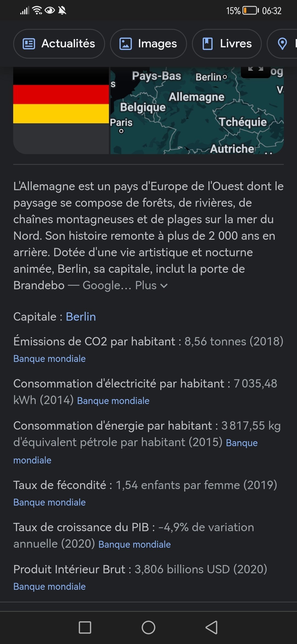297x644 pixels.
Task: Tap the battery indicator in status bar
Action: click(x=251, y=10)
